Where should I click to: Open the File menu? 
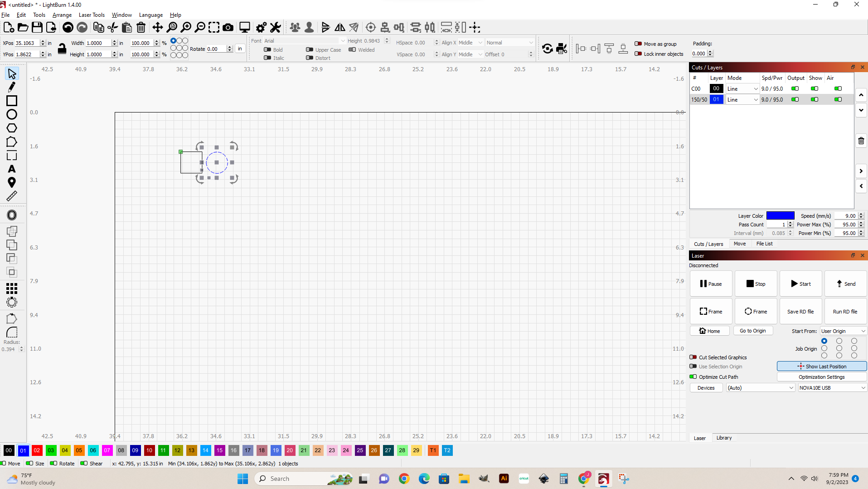pyautogui.click(x=5, y=15)
